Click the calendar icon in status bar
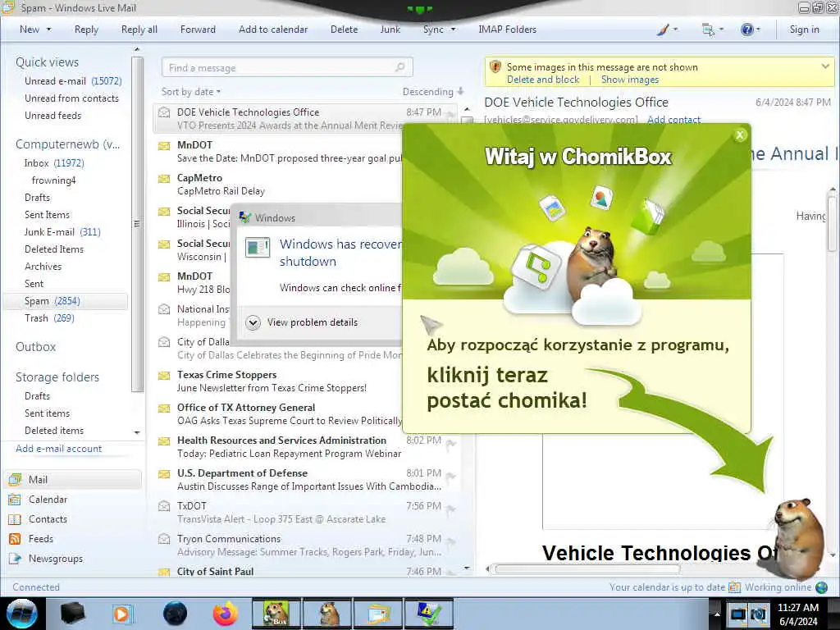The height and width of the screenshot is (630, 840). (734, 587)
